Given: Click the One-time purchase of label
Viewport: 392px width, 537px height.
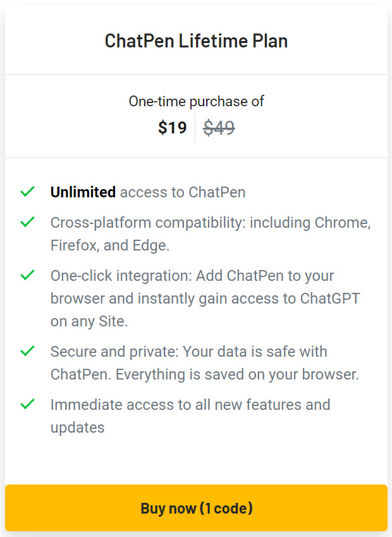Looking at the screenshot, I should (x=196, y=101).
